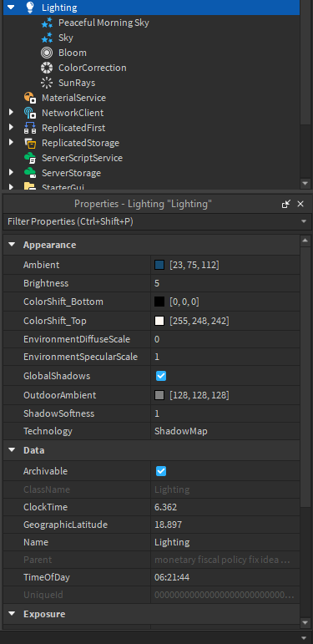
Task: Click the ColorShift_Bottom property label
Action: click(63, 302)
